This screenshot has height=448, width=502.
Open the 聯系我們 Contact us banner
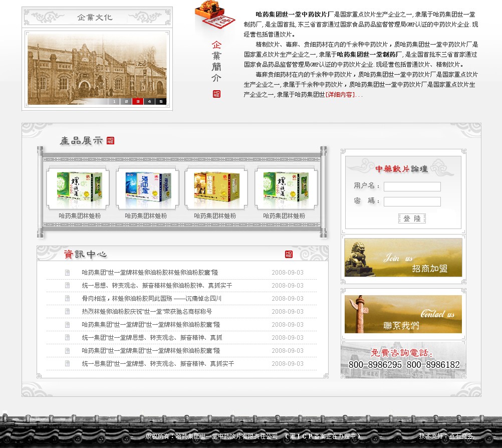point(403,314)
